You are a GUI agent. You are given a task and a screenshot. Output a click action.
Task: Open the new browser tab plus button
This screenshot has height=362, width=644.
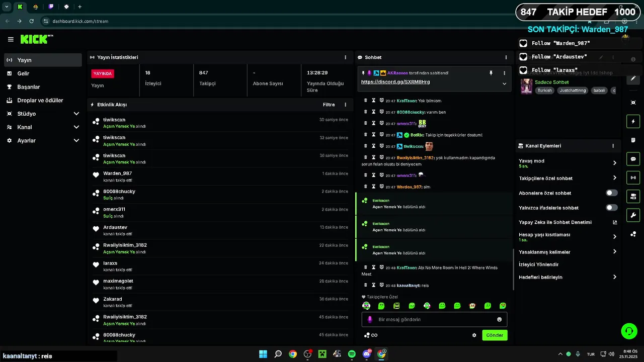pos(79,7)
